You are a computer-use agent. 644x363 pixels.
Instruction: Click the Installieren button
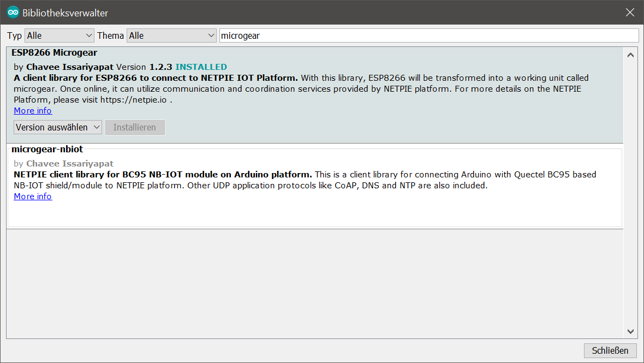point(135,127)
